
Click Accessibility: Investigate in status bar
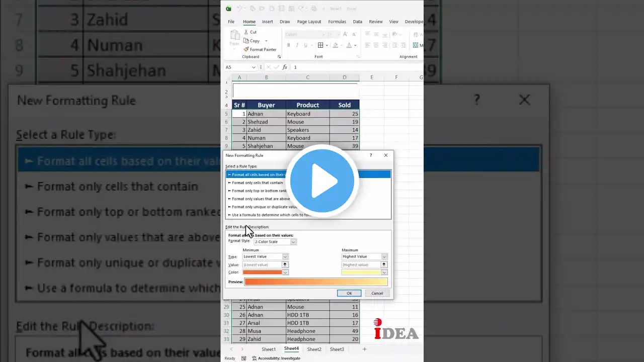[276, 358]
